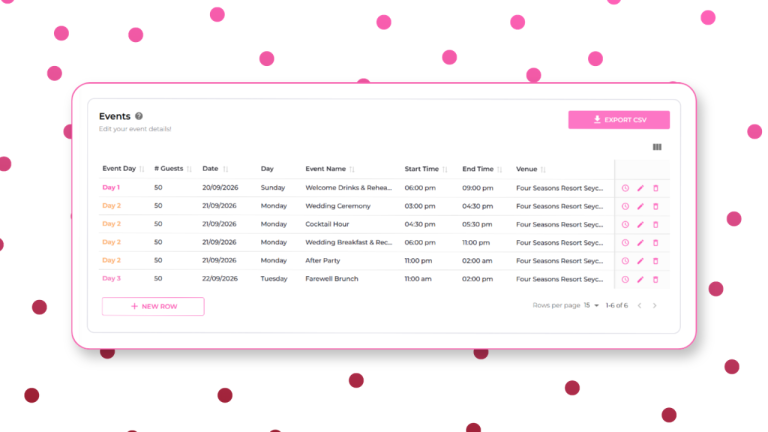The image size is (768, 432).
Task: Open the Rows per page dropdown
Action: tap(591, 305)
